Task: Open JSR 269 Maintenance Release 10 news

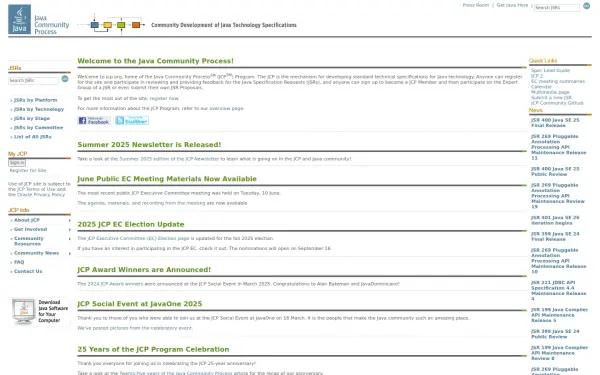Action: click(558, 261)
